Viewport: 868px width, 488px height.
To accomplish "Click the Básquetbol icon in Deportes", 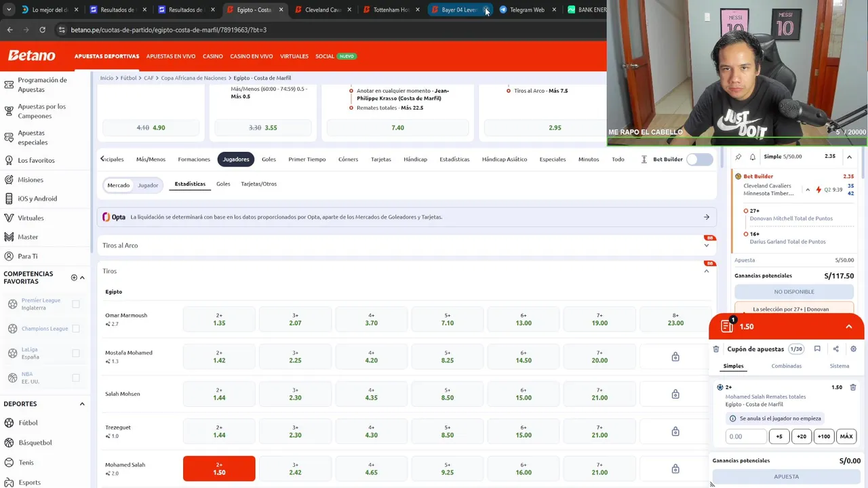I will 9,443.
